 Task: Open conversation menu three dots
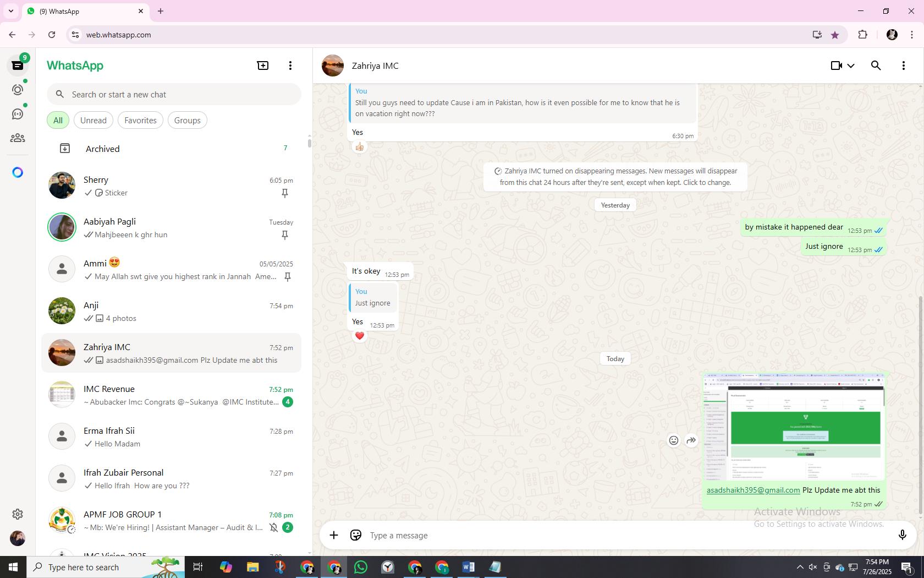point(904,66)
